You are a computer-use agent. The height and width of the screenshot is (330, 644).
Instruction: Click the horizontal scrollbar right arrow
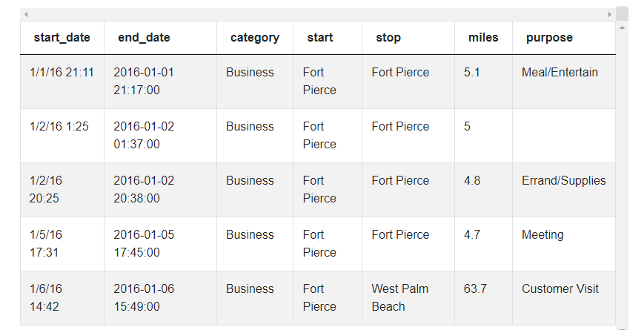coord(610,14)
